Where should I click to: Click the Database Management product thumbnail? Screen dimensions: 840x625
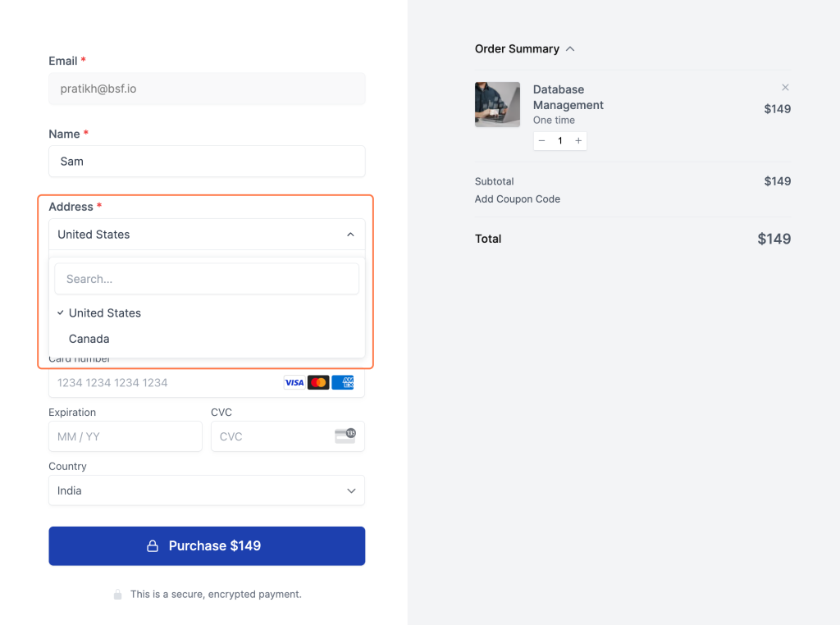[496, 104]
